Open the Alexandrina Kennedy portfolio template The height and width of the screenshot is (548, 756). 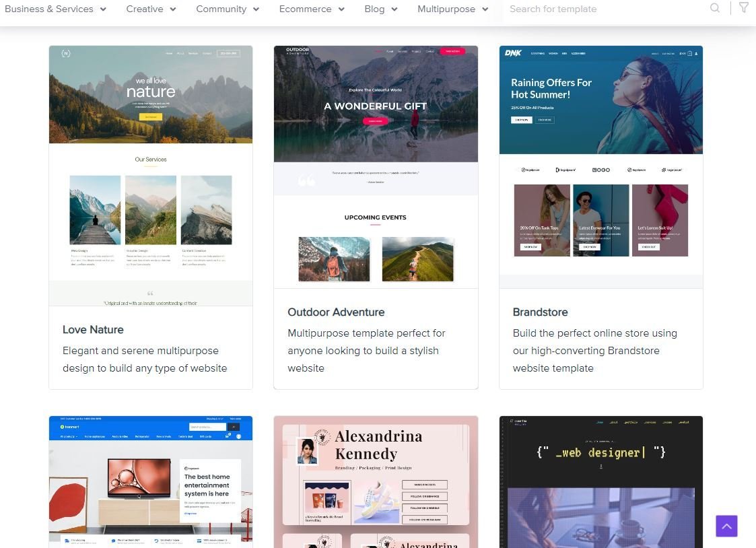pos(376,481)
